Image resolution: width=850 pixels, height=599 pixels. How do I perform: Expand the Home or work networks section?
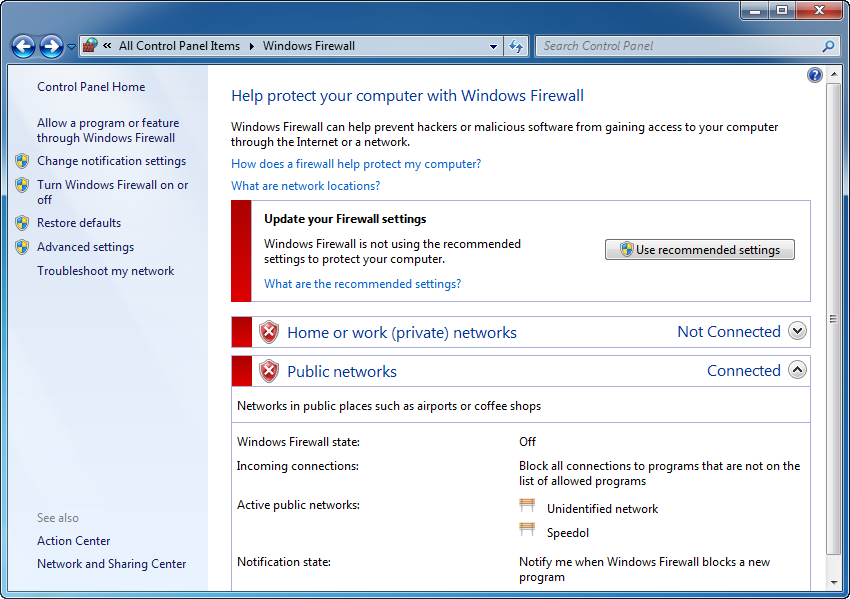(x=797, y=331)
